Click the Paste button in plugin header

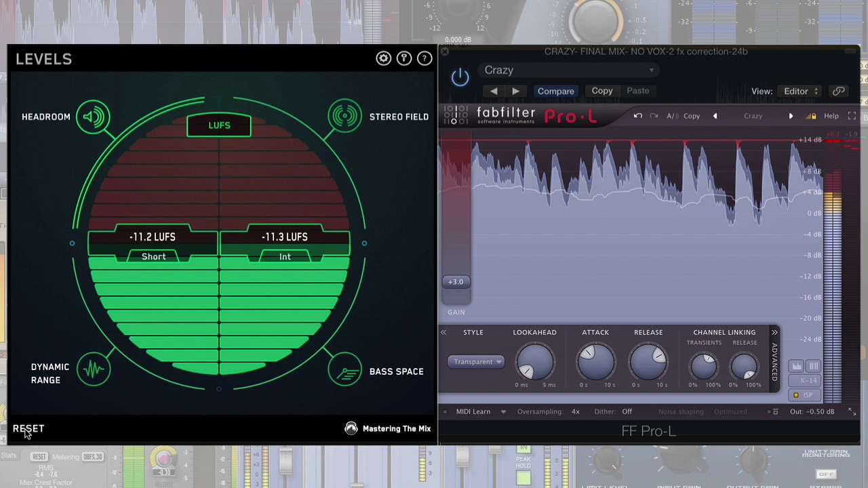[x=638, y=91]
